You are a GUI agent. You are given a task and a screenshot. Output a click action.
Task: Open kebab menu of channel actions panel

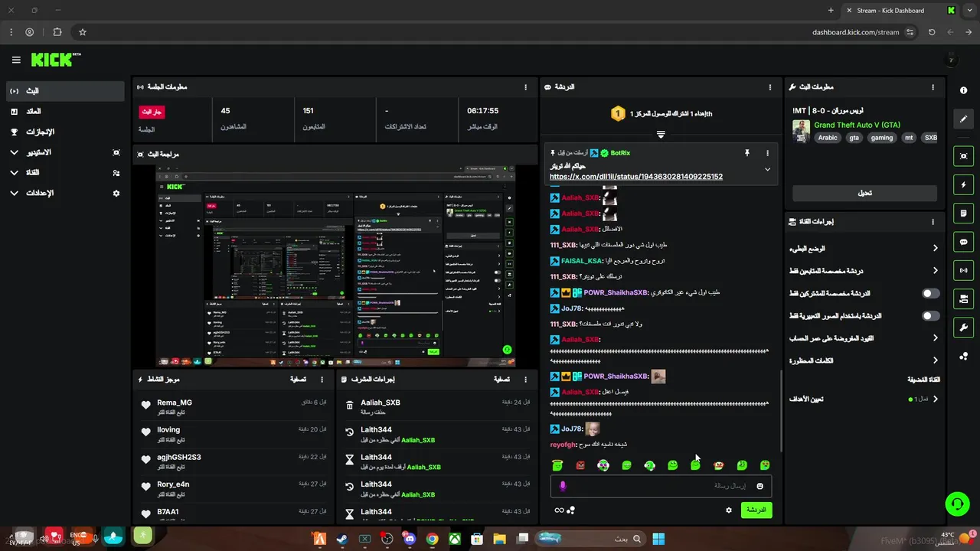pos(933,222)
